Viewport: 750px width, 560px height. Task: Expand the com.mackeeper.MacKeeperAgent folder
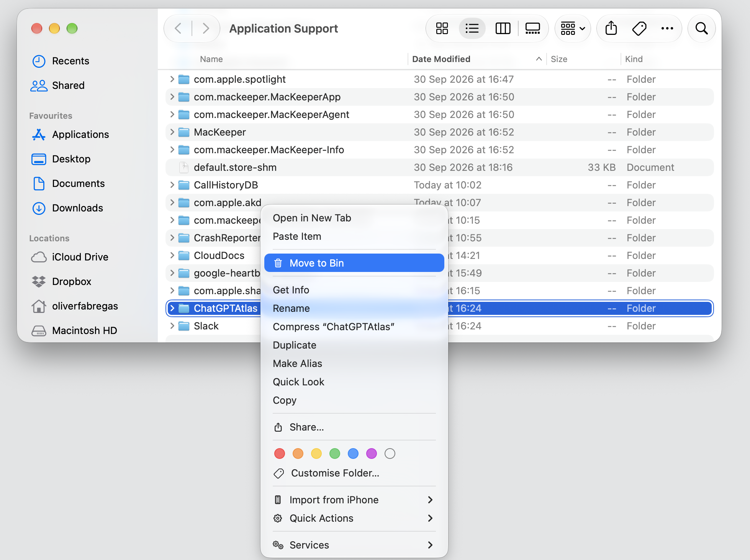(x=172, y=115)
